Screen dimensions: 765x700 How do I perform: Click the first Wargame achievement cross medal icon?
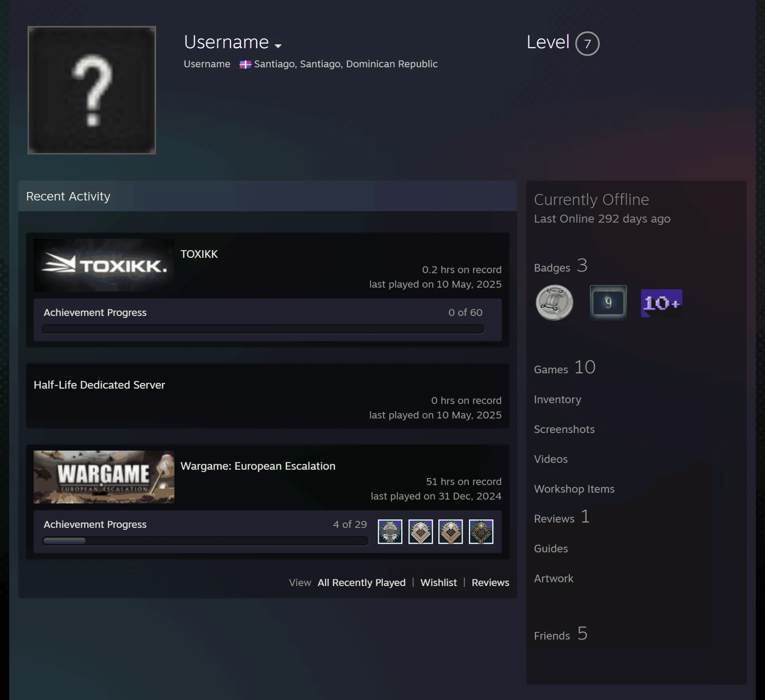pos(390,531)
